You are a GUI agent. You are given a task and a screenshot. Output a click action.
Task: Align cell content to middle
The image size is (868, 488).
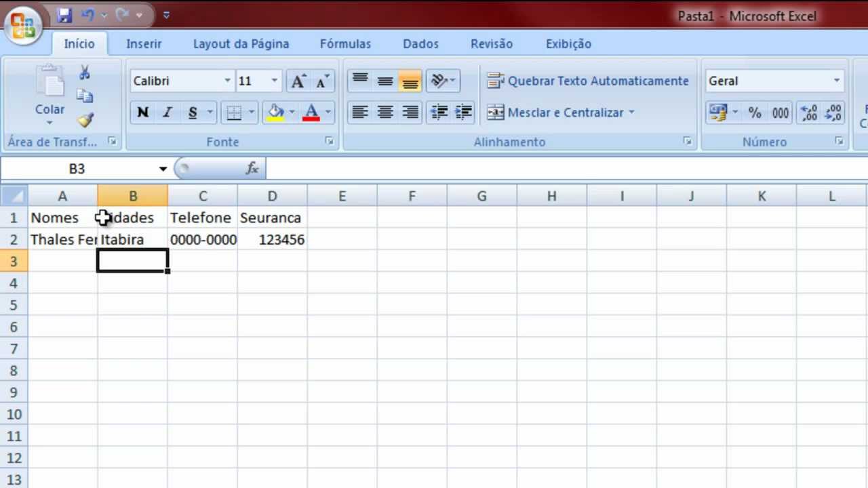[385, 81]
